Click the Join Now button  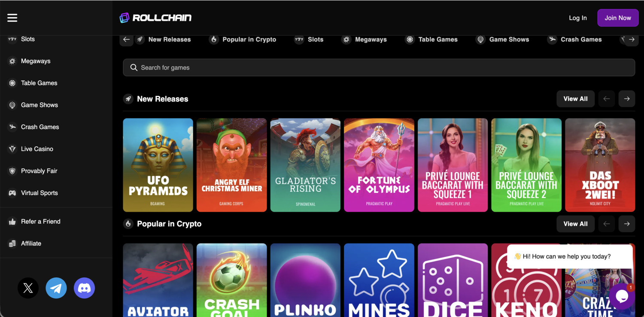click(617, 18)
